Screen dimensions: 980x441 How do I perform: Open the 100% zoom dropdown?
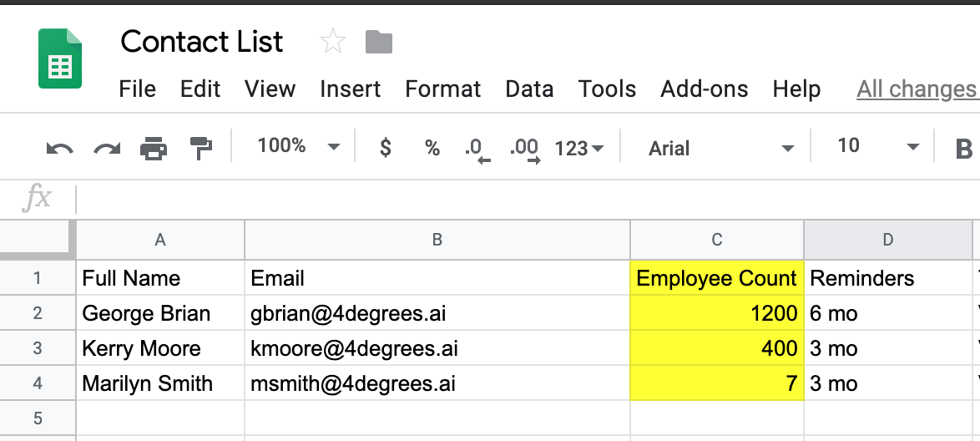click(x=299, y=146)
